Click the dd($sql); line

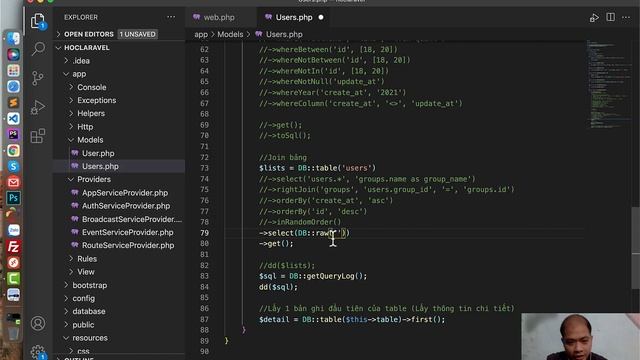pos(278,287)
